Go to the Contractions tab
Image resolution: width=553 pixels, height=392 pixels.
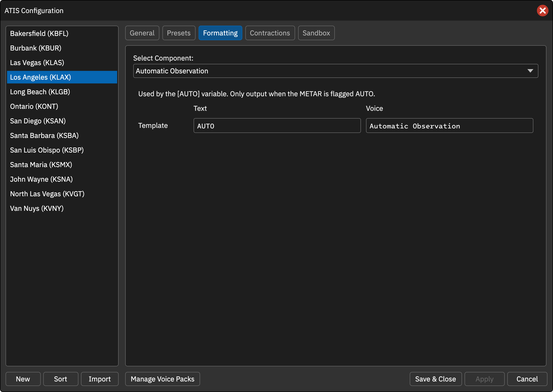[x=270, y=33]
